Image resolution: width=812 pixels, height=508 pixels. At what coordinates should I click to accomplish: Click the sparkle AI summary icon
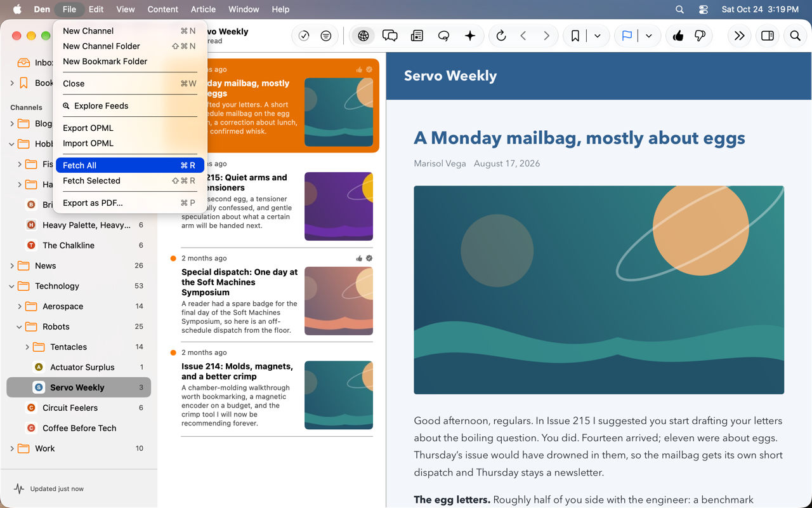point(470,36)
